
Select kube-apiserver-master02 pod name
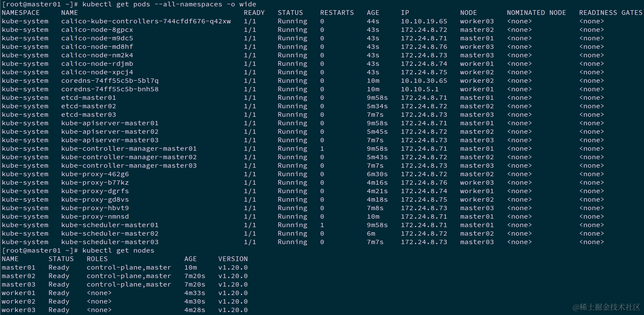(x=110, y=132)
